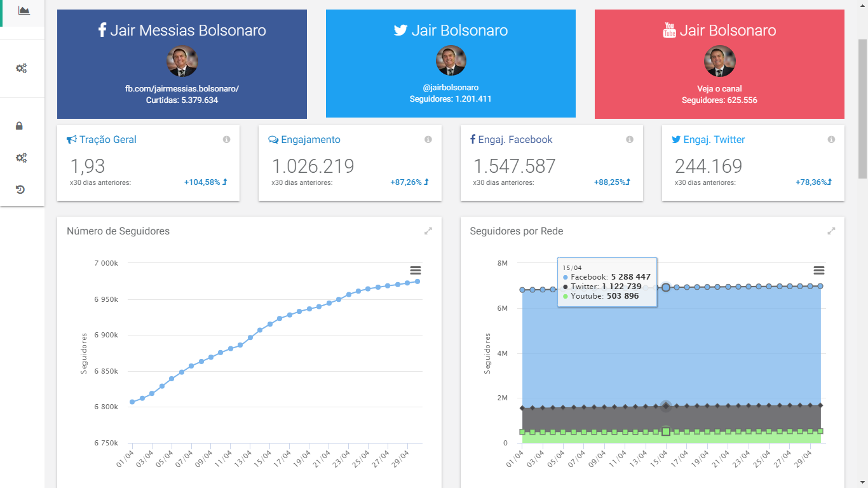
Task: Follow the Veja o canal YouTube link
Action: (719, 89)
